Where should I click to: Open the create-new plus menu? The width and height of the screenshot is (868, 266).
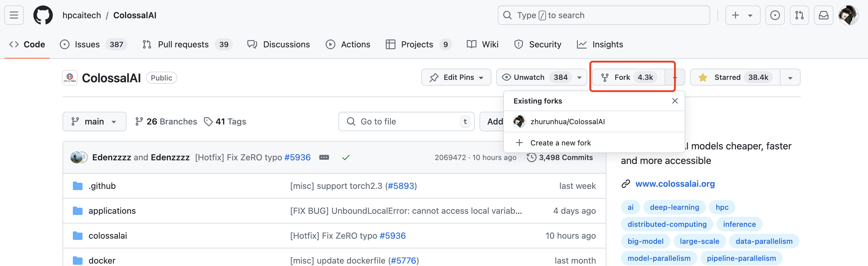(743, 15)
